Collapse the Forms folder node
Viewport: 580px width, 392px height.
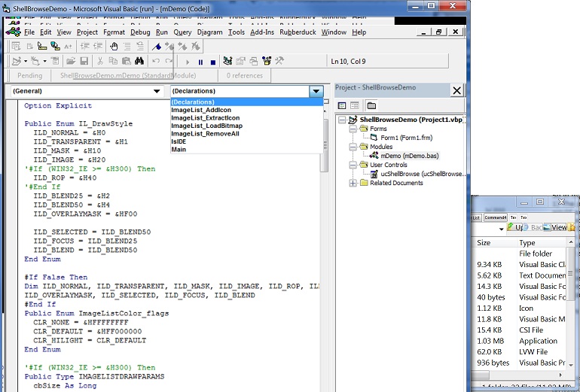353,129
